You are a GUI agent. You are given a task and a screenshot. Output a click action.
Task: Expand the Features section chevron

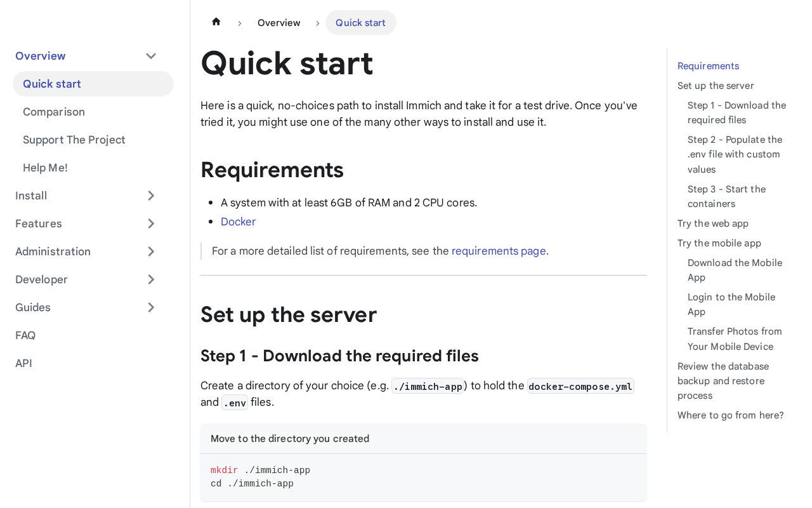tap(151, 224)
